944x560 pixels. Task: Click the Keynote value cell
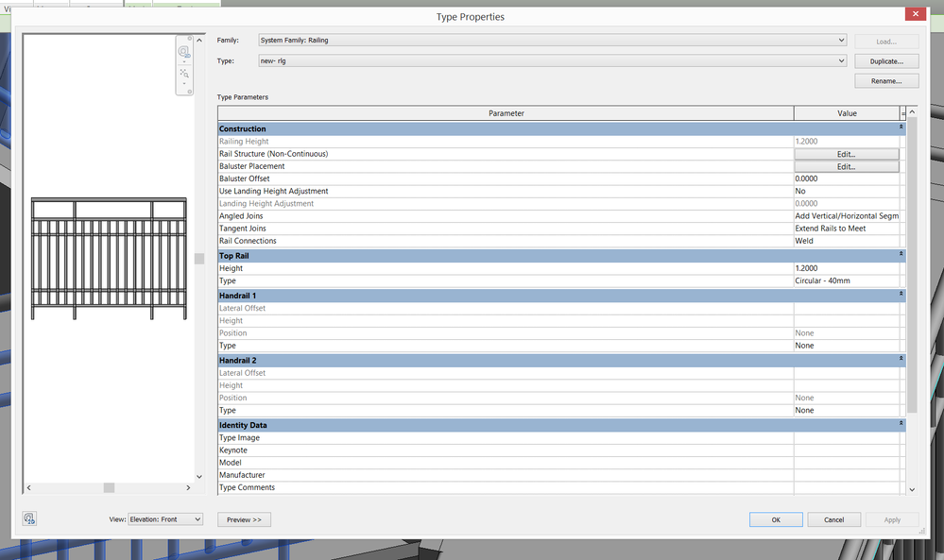pos(847,450)
